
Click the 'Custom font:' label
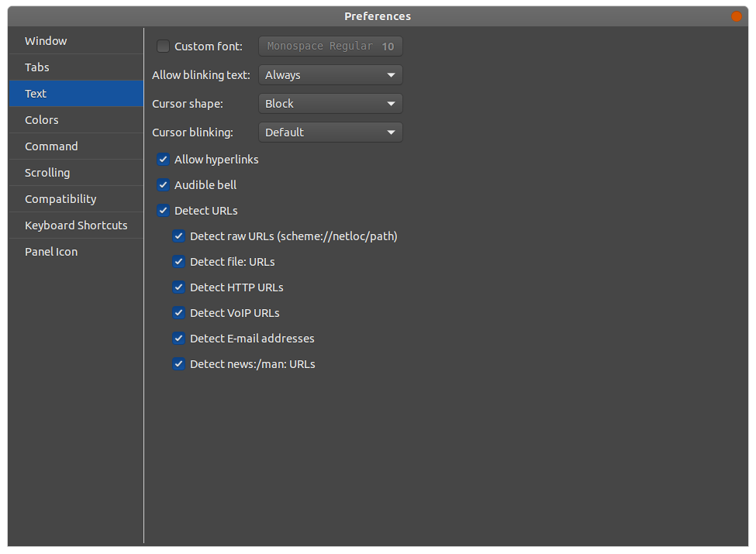tap(209, 46)
